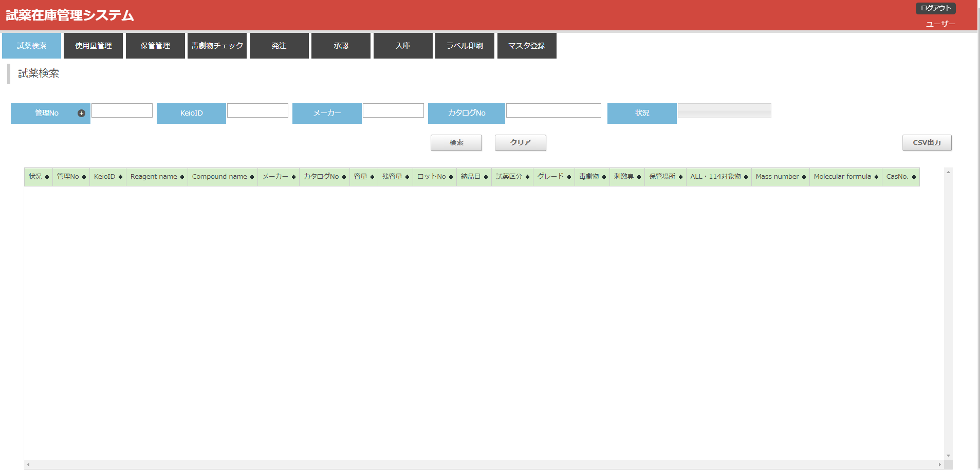Switch to 毒劇物チェック tab
The height and width of the screenshot is (470, 980).
217,46
